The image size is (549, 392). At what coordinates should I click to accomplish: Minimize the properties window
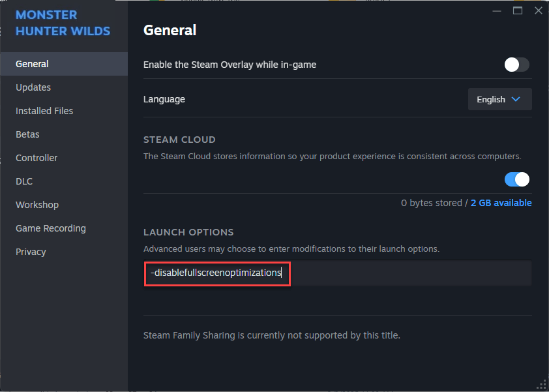pyautogui.click(x=497, y=10)
